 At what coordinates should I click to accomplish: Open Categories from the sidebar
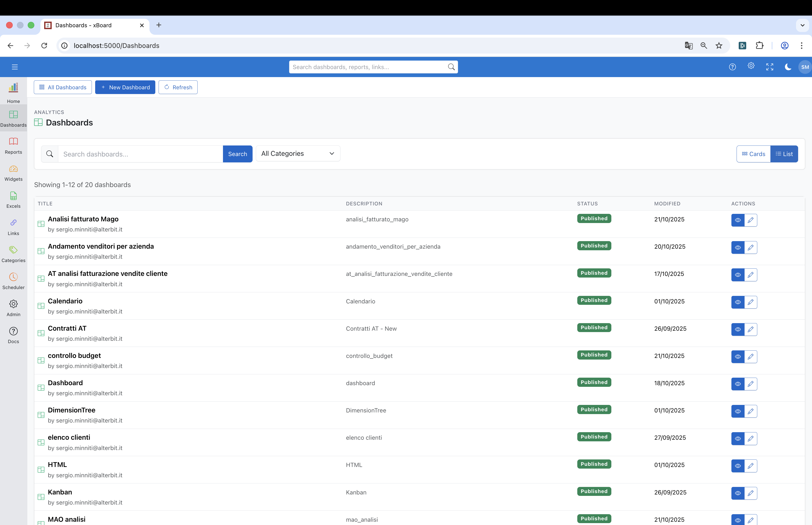[x=13, y=254]
